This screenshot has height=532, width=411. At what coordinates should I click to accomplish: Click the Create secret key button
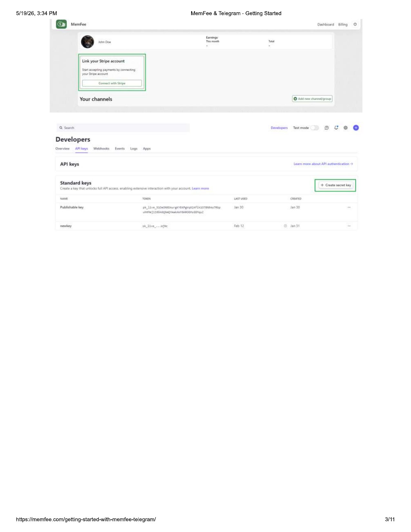pos(336,185)
